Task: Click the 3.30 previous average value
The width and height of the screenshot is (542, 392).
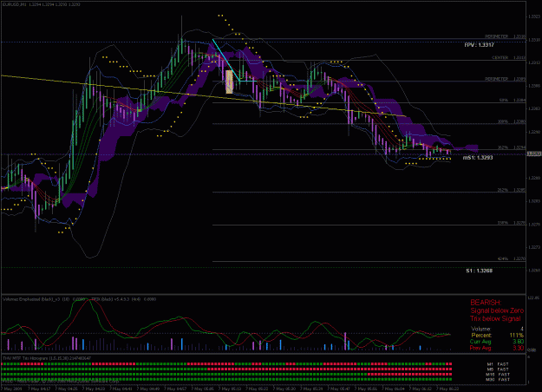Action: [518, 348]
